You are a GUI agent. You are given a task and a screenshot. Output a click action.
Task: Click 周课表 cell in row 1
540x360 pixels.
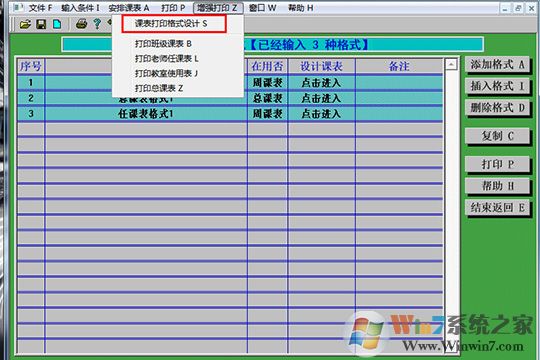pyautogui.click(x=268, y=83)
